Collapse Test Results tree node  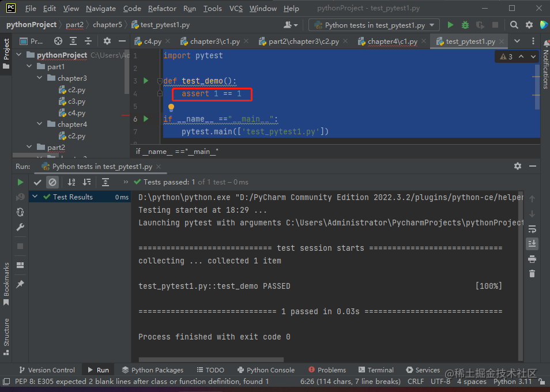35,197
